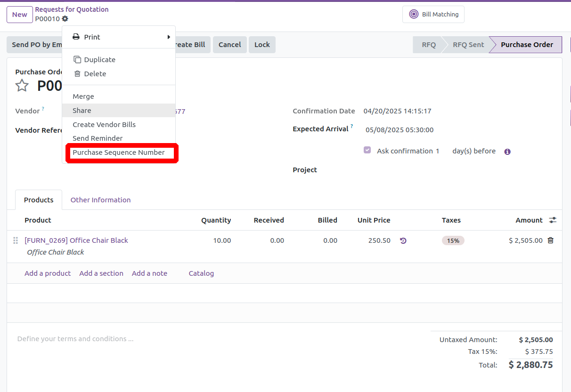Click the Quantity column header

coord(216,220)
